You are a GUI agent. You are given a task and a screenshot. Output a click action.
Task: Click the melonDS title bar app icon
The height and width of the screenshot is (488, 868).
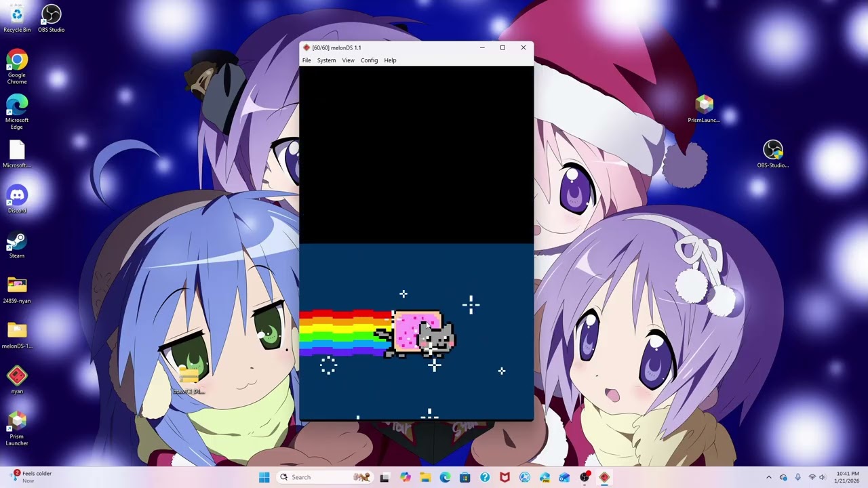coord(307,47)
